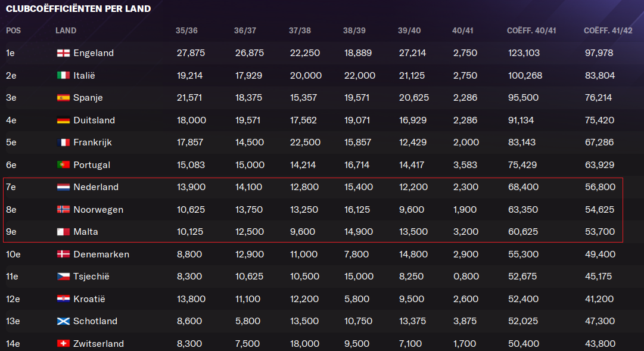Viewport: 644px width, 351px height.
Task: Sort by LAND column header
Action: pos(66,30)
